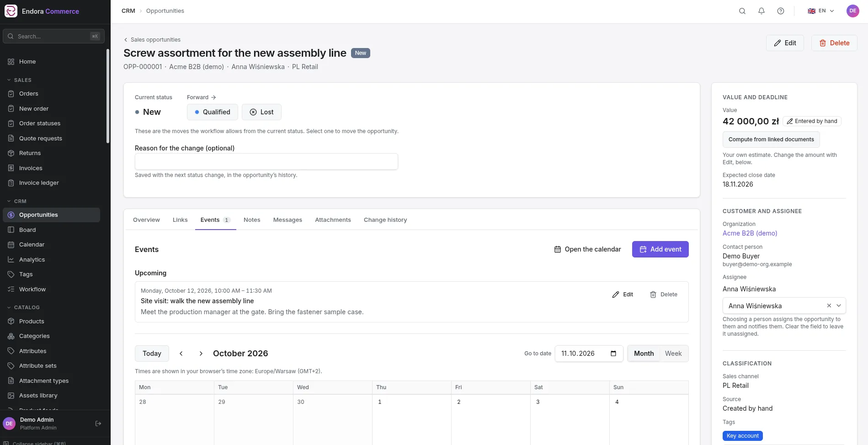Open Invoice ledger in sidebar
The image size is (868, 445).
[51, 183]
